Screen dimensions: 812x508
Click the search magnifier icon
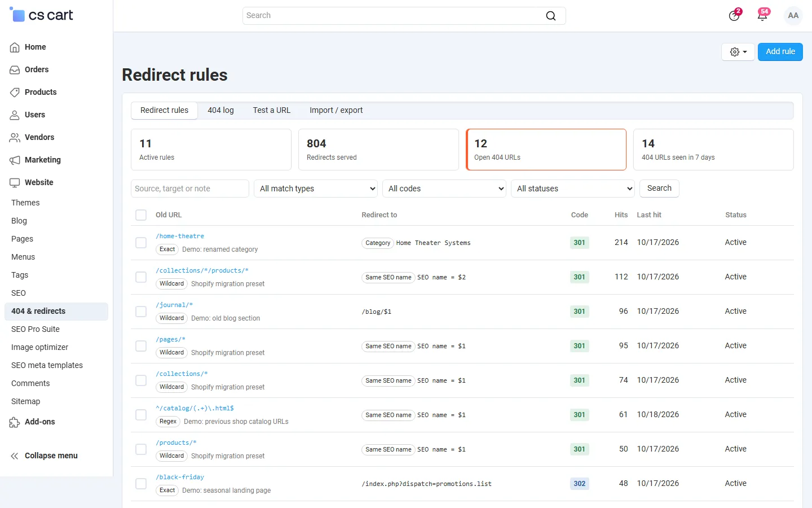(x=551, y=16)
